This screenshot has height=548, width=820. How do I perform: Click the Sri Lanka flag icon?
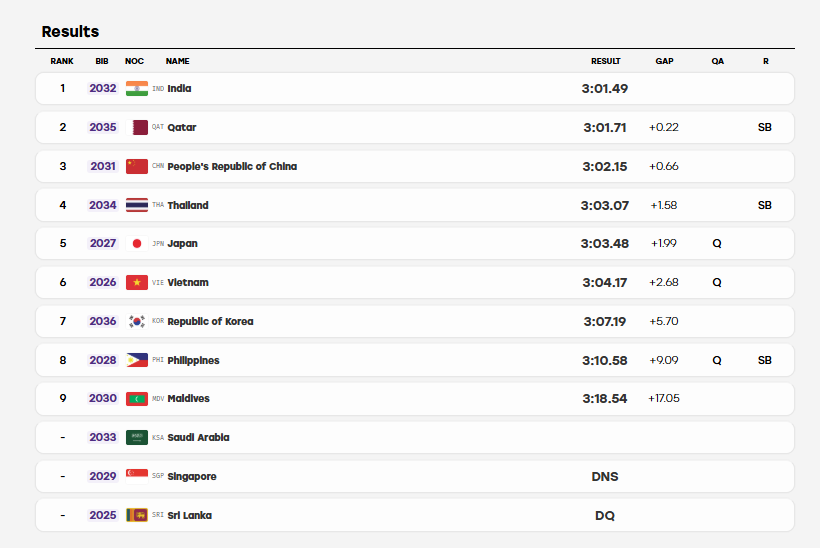[x=136, y=515]
